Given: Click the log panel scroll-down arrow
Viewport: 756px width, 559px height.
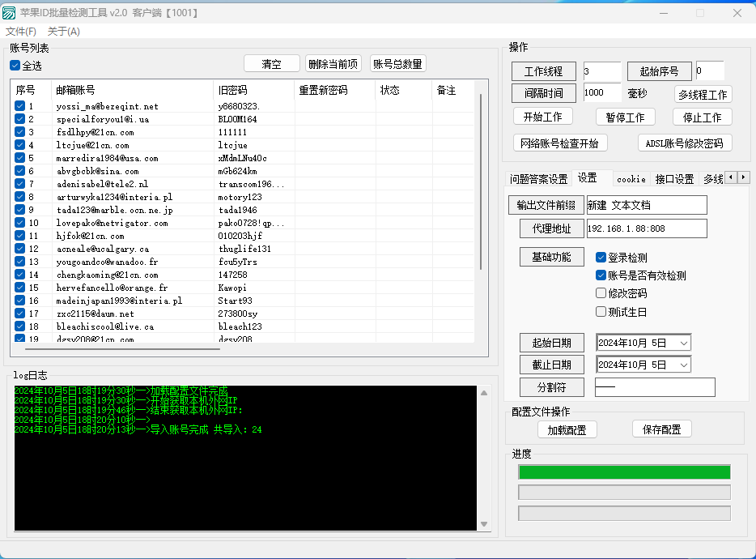Looking at the screenshot, I should [484, 524].
